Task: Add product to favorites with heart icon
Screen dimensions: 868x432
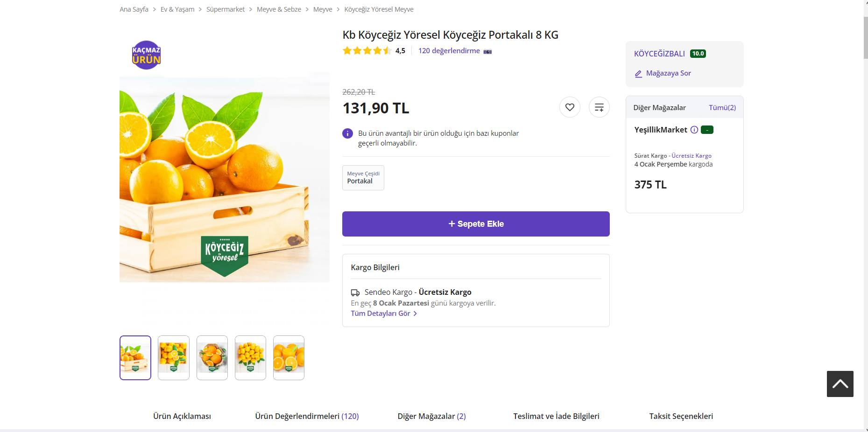Action: point(570,107)
